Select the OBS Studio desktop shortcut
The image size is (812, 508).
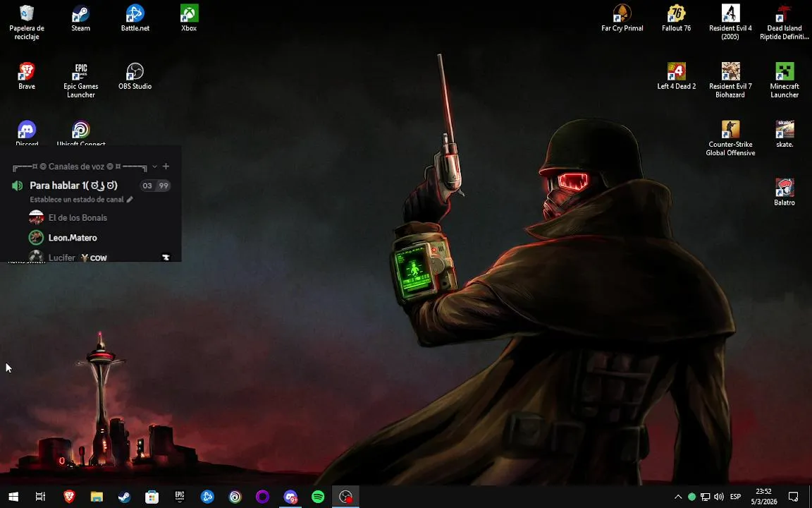(x=135, y=76)
